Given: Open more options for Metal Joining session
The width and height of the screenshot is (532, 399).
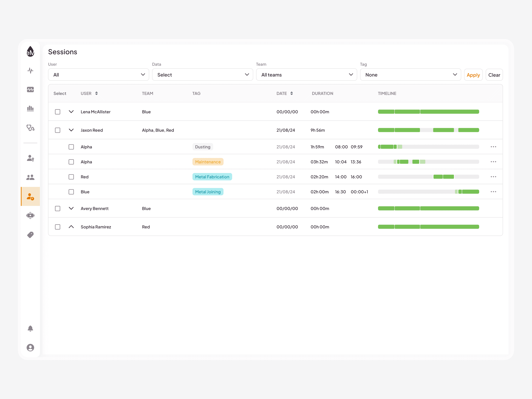Looking at the screenshot, I should pos(493,192).
